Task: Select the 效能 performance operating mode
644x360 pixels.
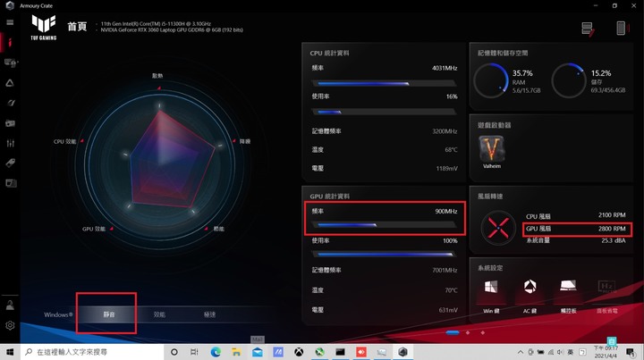Action: [x=159, y=314]
